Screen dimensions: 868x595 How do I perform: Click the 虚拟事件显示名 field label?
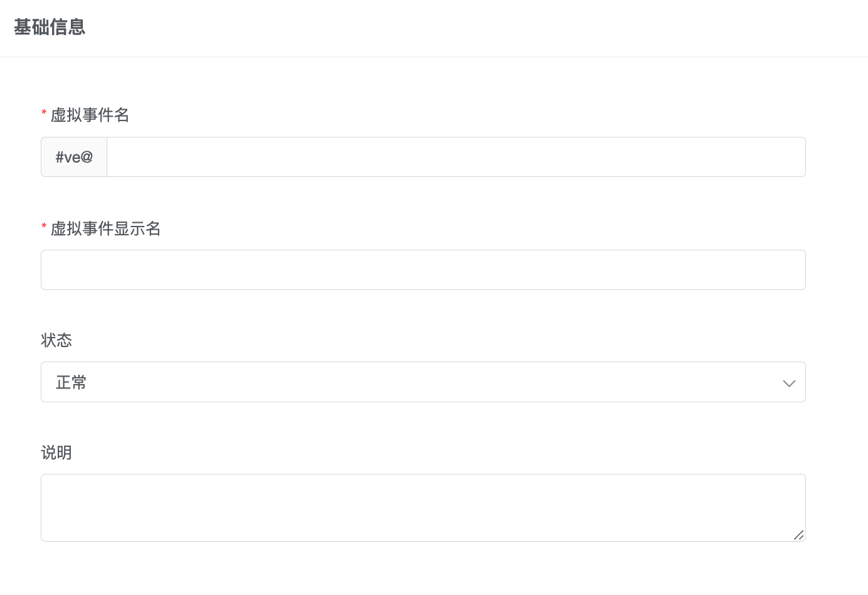click(105, 228)
